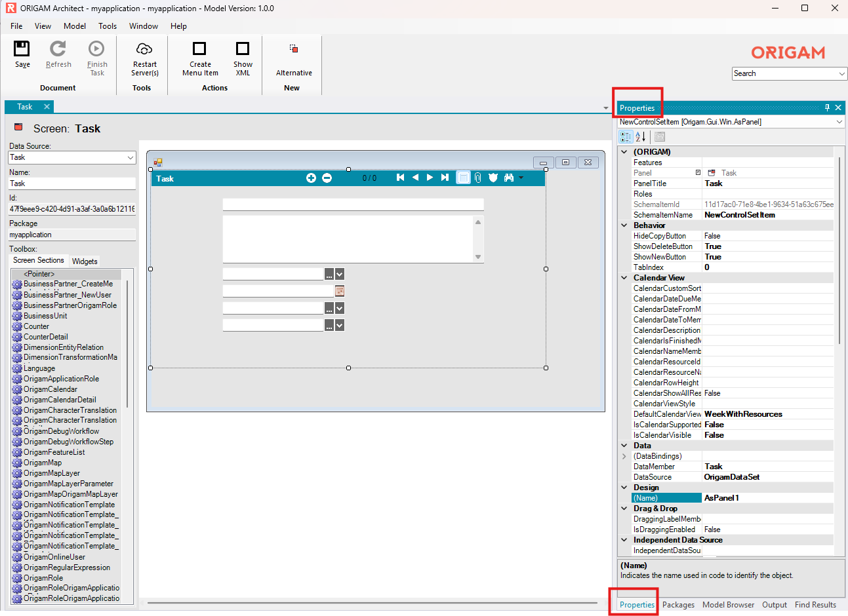Collapse the Data property category

click(624, 446)
